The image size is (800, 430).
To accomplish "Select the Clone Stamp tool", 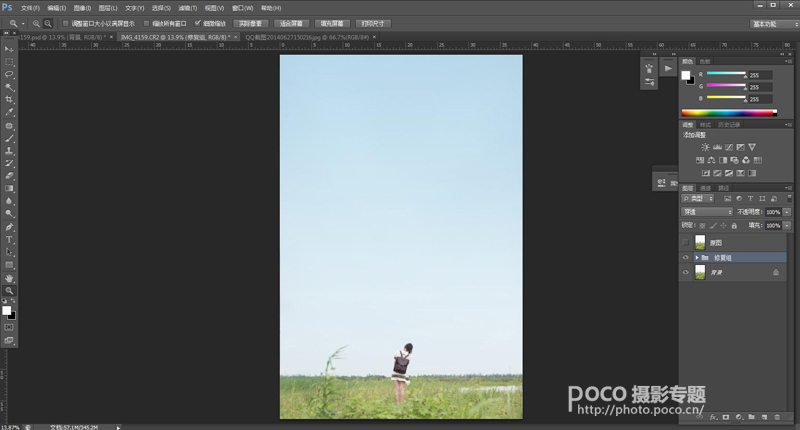I will tap(9, 151).
